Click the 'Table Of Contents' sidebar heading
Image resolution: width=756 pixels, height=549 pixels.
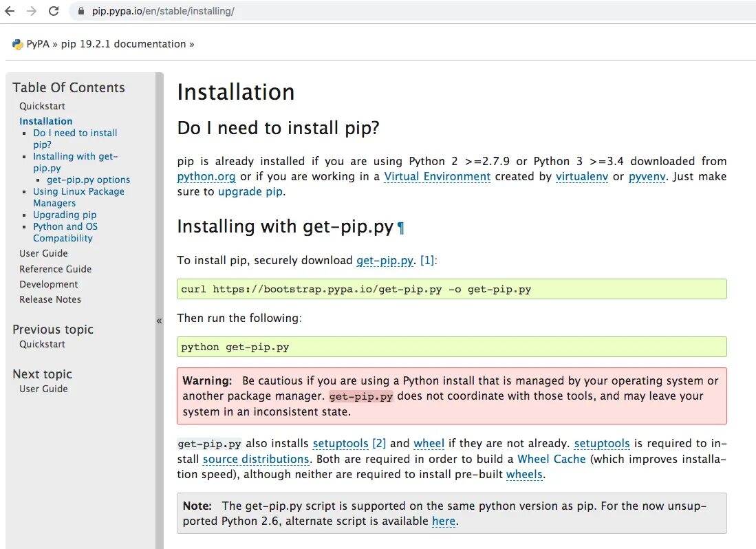(x=69, y=87)
